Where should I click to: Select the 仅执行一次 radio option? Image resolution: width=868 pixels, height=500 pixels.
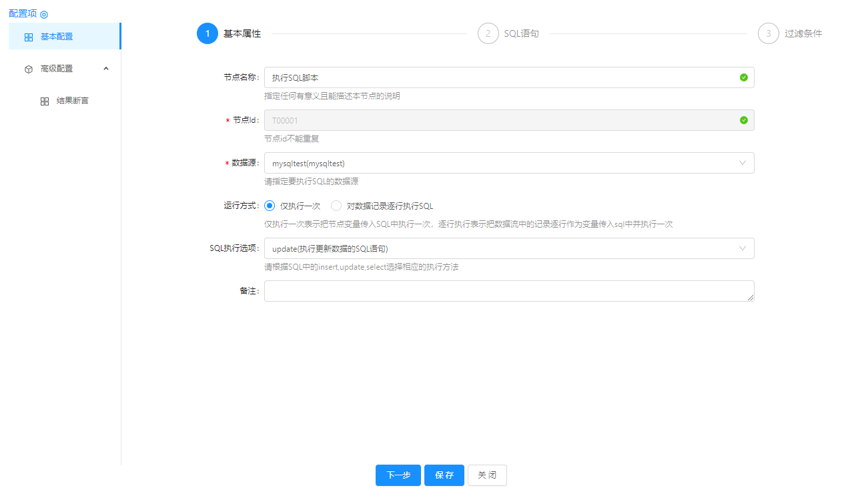pyautogui.click(x=270, y=206)
